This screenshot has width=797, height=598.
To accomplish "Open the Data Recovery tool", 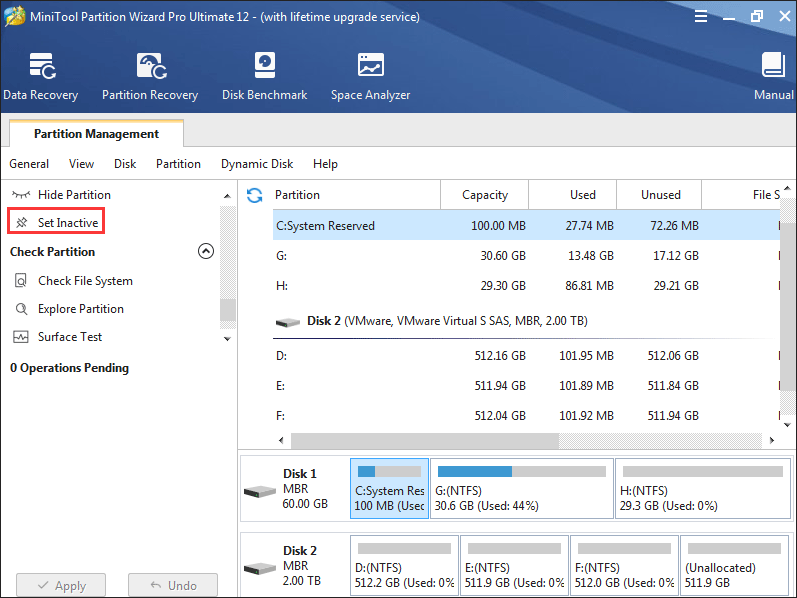I will click(x=41, y=76).
